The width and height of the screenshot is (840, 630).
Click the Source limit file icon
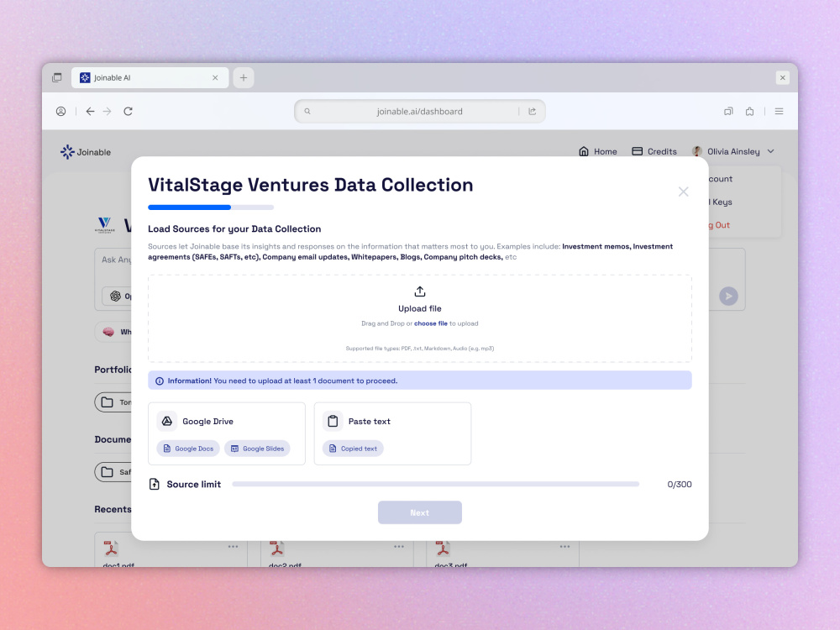pyautogui.click(x=155, y=485)
